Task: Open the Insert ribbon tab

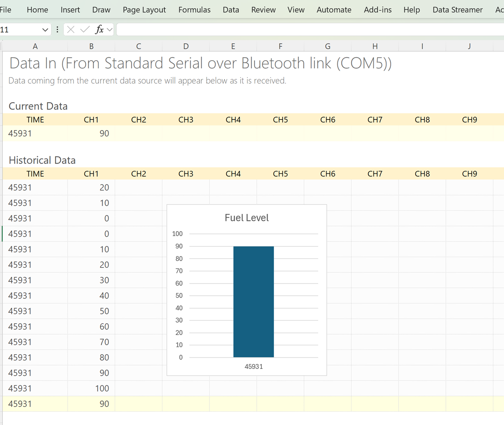Action: click(70, 10)
